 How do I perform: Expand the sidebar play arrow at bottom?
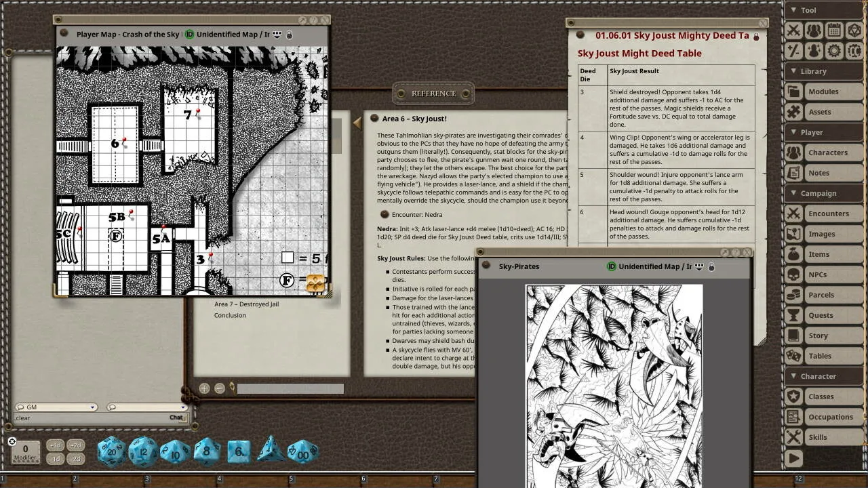point(793,459)
